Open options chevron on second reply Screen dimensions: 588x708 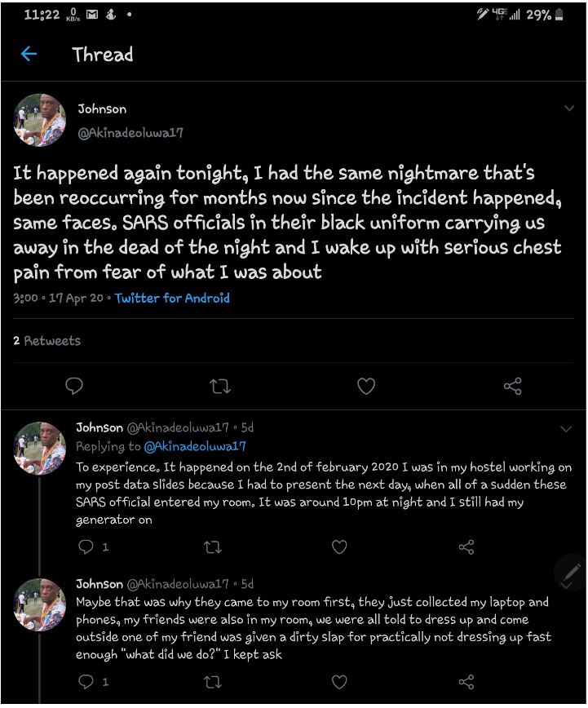[x=567, y=585]
